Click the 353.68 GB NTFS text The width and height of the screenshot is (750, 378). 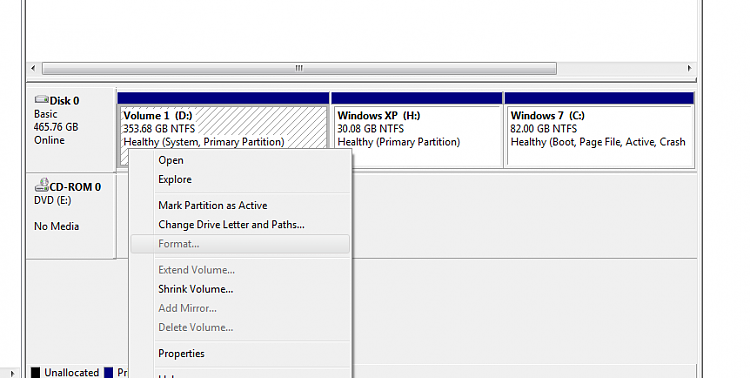tap(159, 129)
